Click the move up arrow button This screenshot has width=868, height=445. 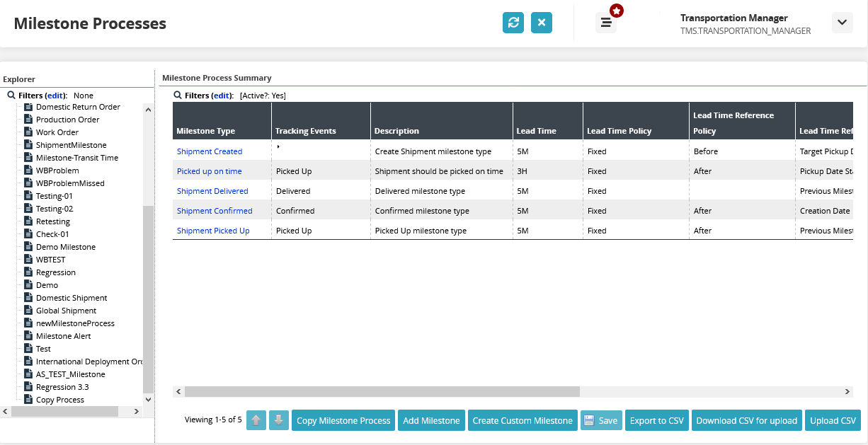tap(256, 420)
